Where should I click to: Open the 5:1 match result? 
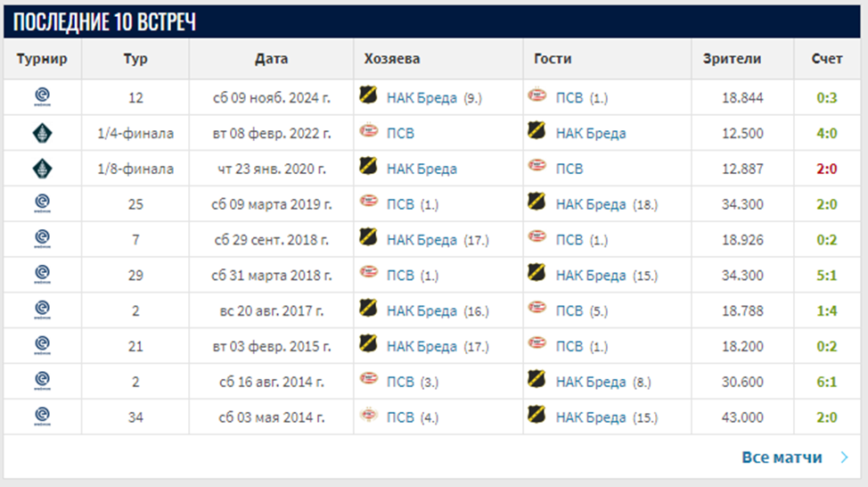[826, 275]
